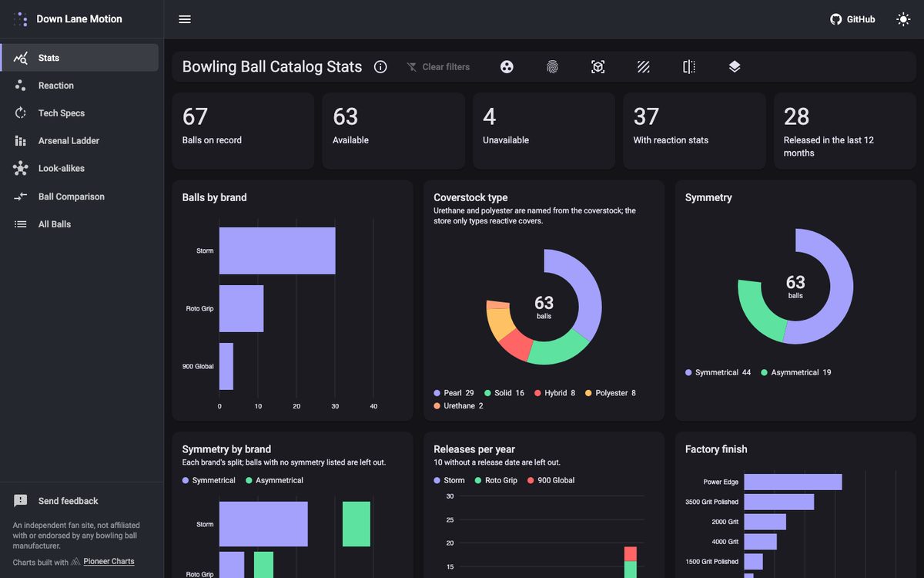Open the hamburger navigation menu
Screen dimensions: 924x578
185,19
